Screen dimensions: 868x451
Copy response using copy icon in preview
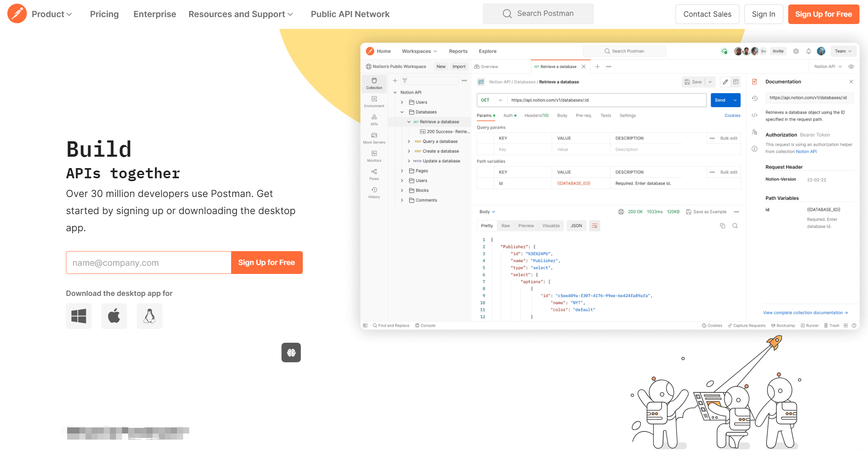(723, 226)
